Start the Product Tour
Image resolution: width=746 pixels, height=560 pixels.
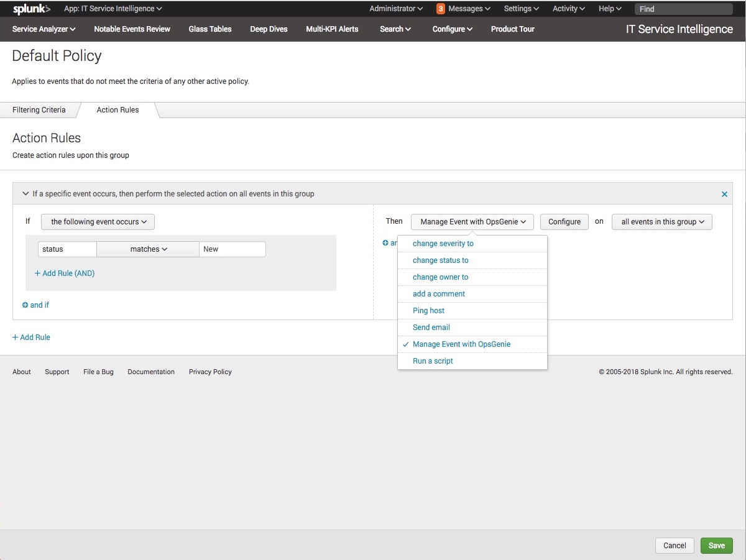[x=512, y=29]
